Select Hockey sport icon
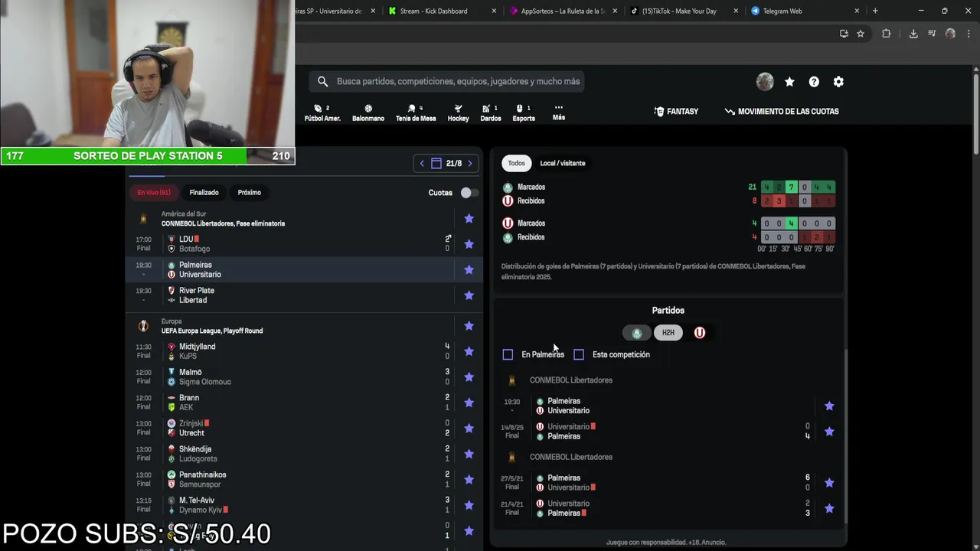The width and height of the screenshot is (980, 551). click(x=458, y=112)
